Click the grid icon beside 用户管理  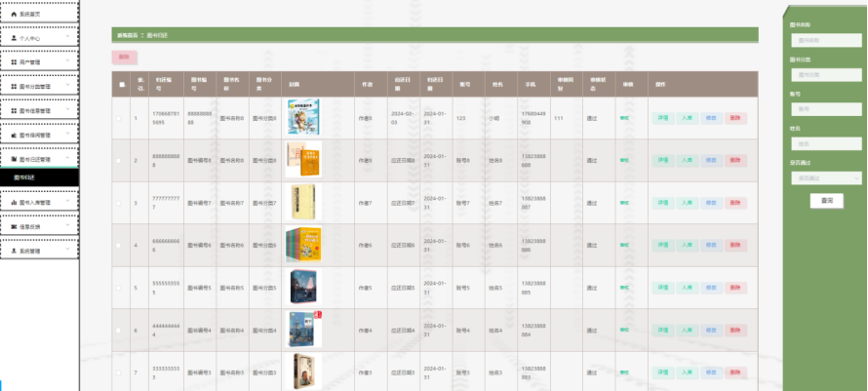tap(14, 62)
